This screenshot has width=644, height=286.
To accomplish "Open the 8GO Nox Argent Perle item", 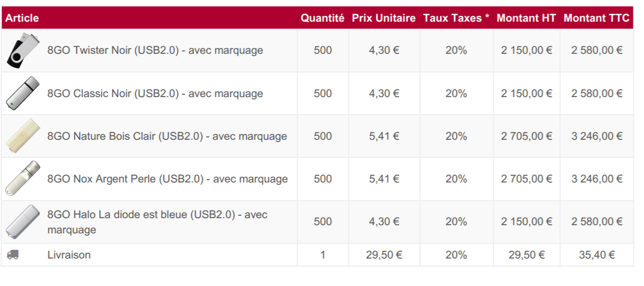I will (x=167, y=179).
